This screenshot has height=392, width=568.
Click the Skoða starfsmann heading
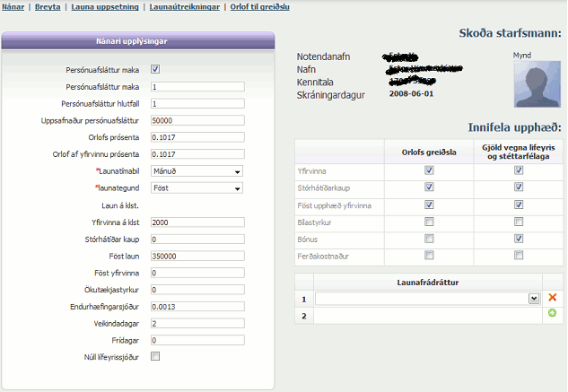click(510, 33)
